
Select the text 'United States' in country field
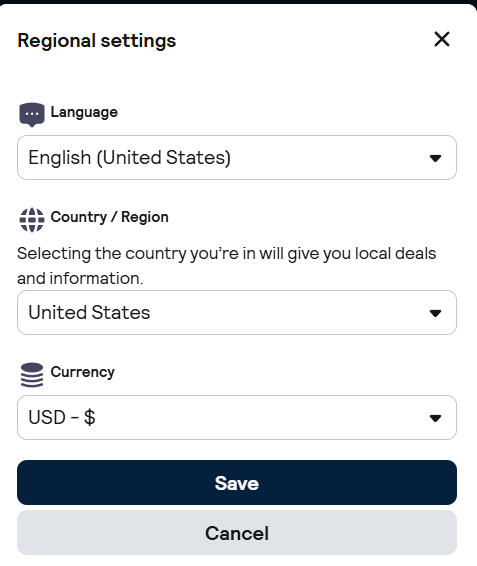click(89, 313)
